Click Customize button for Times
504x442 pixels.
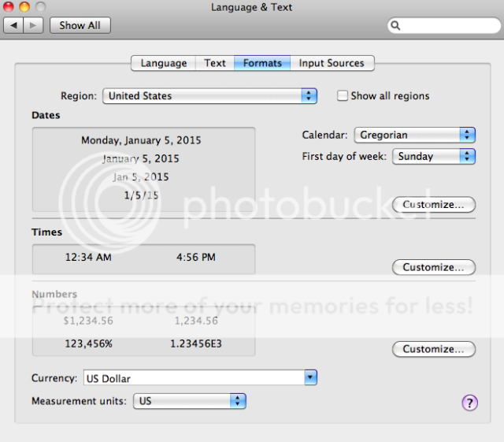tap(434, 267)
